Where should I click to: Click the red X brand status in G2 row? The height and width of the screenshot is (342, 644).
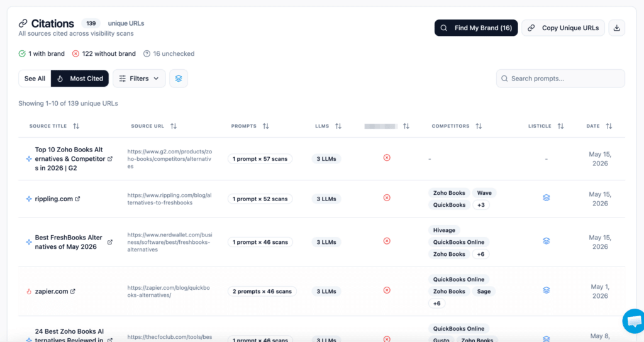[x=387, y=158]
